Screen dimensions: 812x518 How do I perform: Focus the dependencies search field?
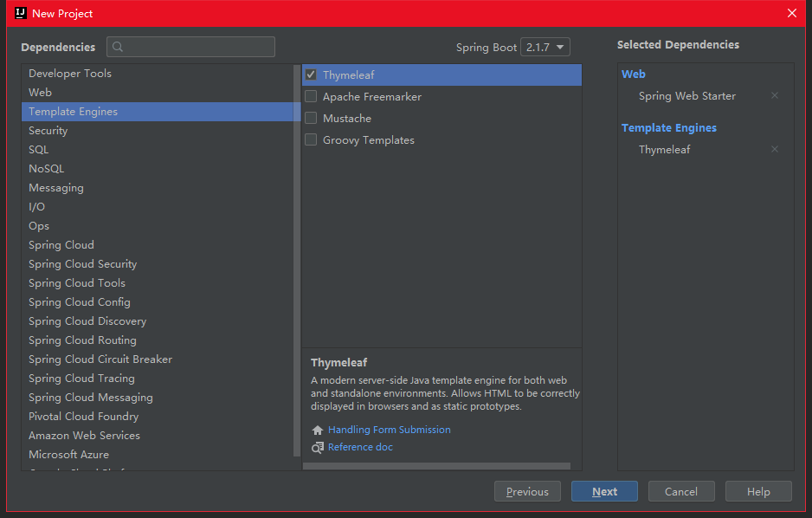[190, 47]
